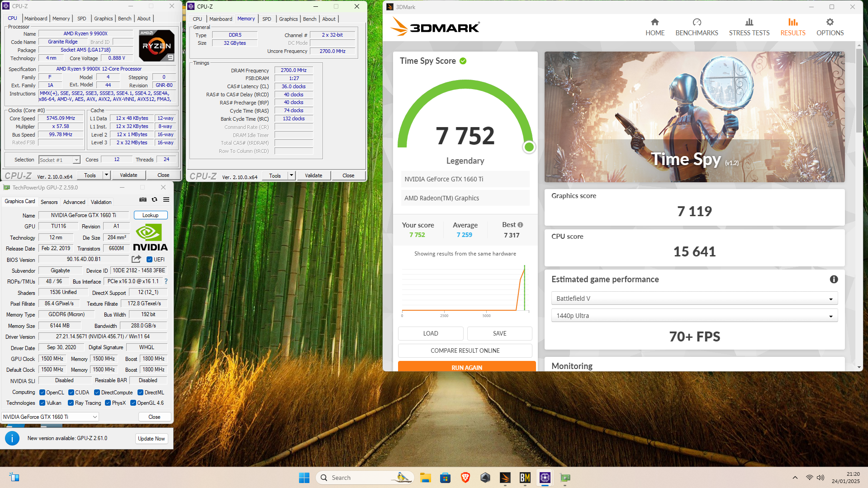Click RUN AGAIN in 3DMark
This screenshot has height=488, width=868.
click(x=467, y=366)
